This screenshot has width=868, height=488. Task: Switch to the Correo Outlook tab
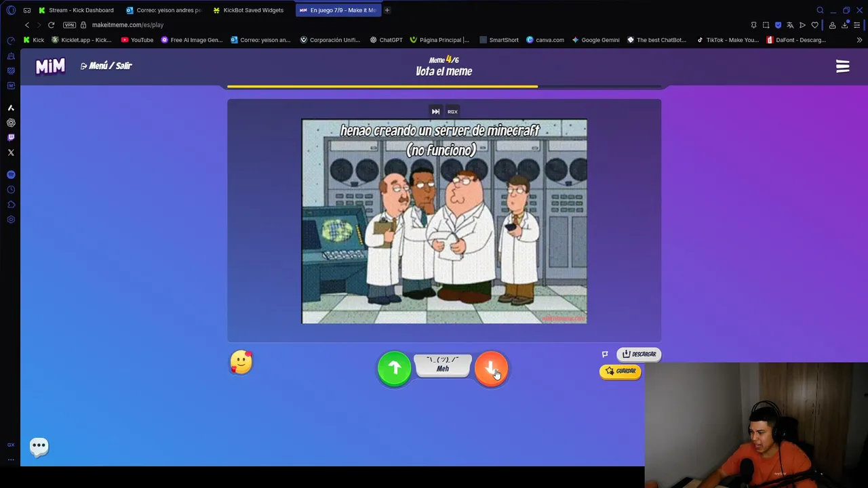coord(164,10)
